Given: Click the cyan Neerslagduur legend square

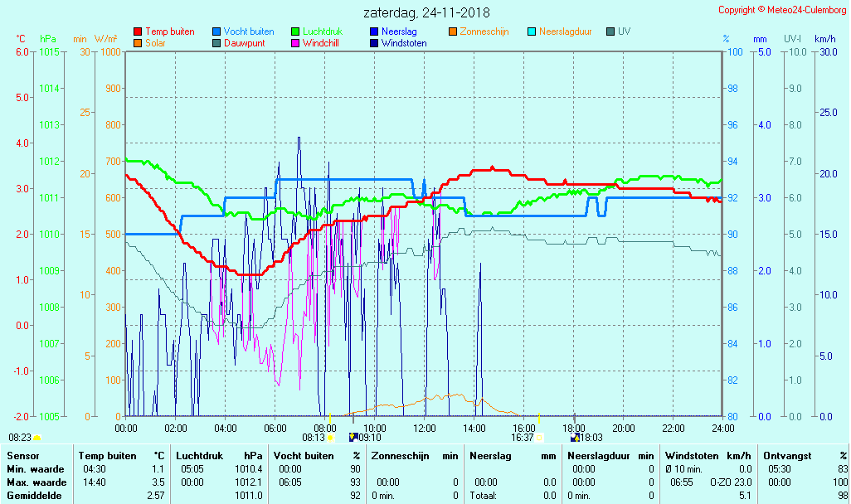Looking at the screenshot, I should click(x=532, y=31).
